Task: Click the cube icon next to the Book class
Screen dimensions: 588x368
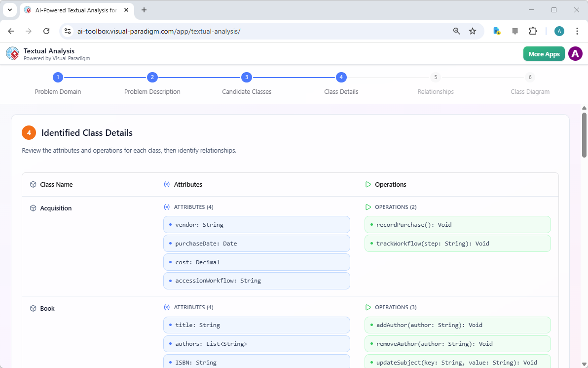Action: tap(33, 308)
